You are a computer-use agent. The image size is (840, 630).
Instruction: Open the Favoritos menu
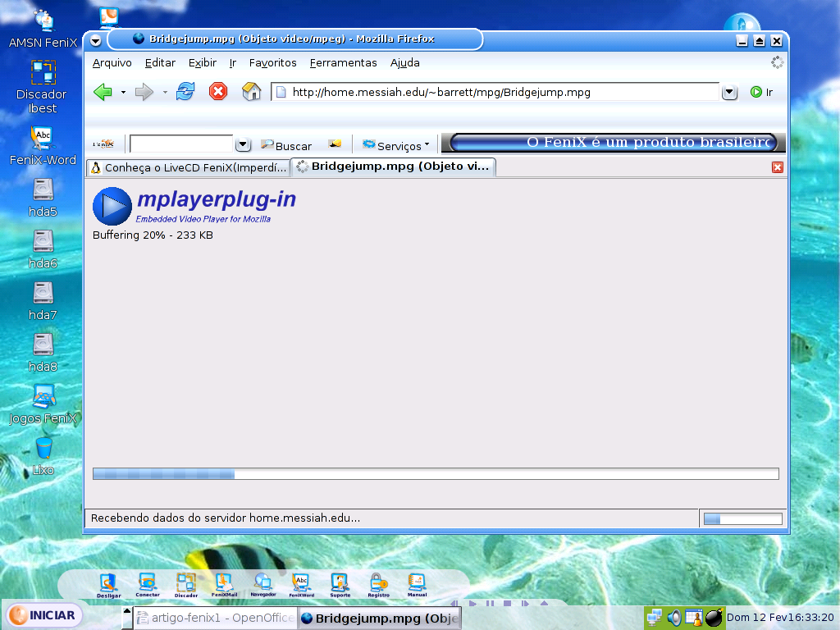click(x=272, y=62)
